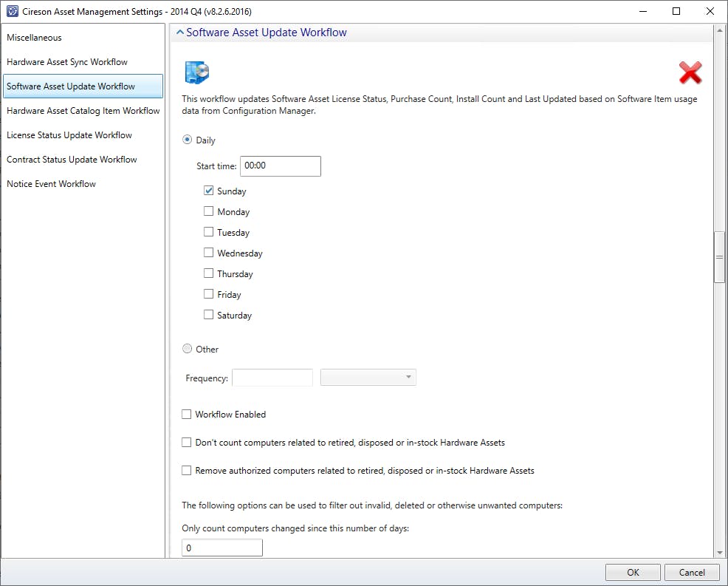Tick Don't count computers related to retired assets
Screen dimensions: 728x586
coord(187,443)
